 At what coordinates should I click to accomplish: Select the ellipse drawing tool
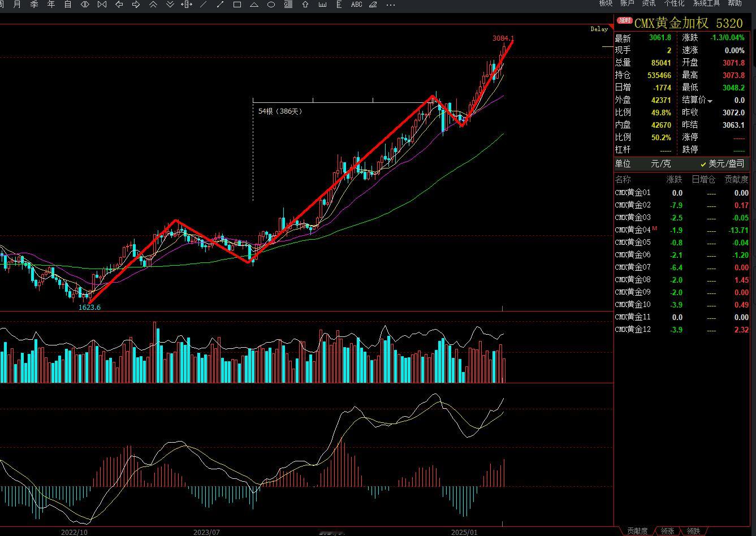pyautogui.click(x=271, y=4)
